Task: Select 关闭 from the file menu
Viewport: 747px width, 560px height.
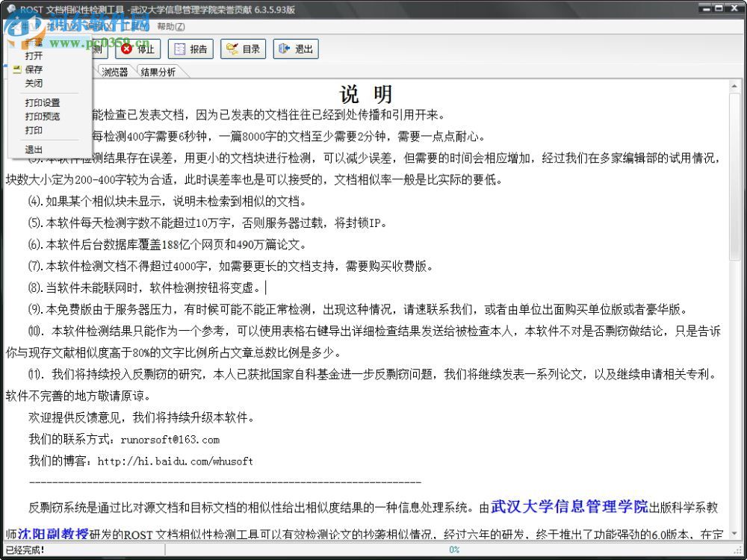Action: 33,83
